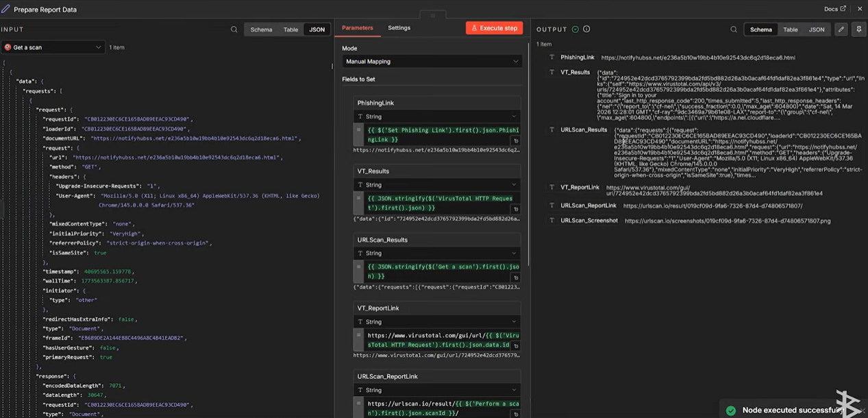Open expression editor icon for VT_ReportLink value
This screenshot has width=868, height=418.
click(516, 345)
